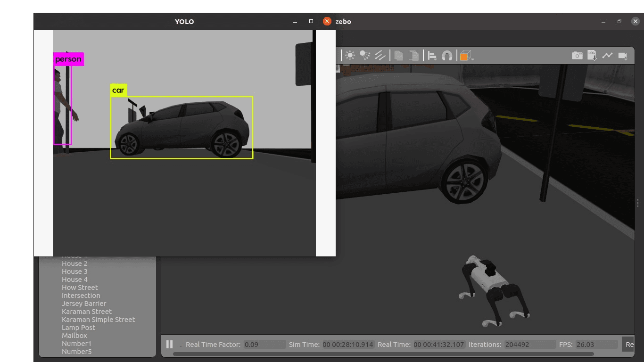The width and height of the screenshot is (644, 362).
Task: Click the Real Time Factor field
Action: click(x=264, y=345)
